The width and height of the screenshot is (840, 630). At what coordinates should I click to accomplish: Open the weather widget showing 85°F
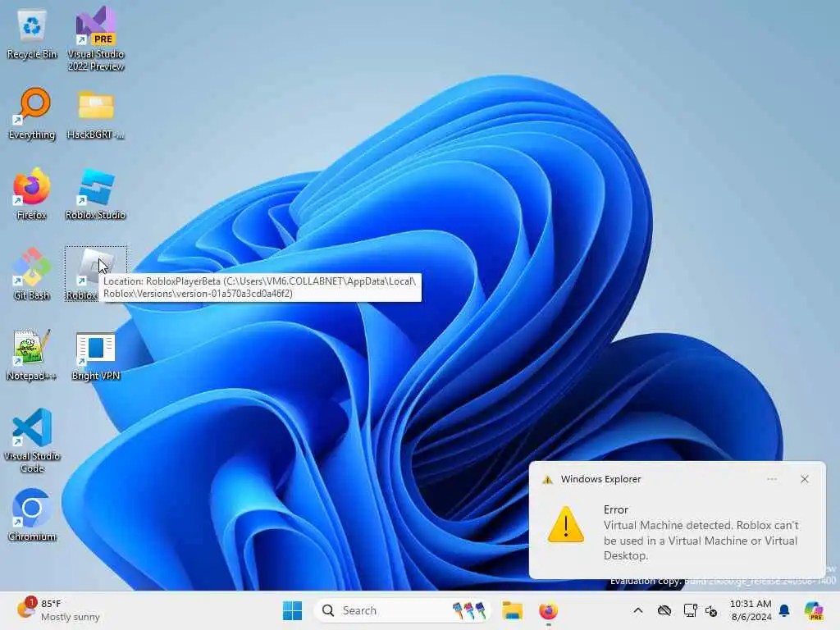coord(59,609)
